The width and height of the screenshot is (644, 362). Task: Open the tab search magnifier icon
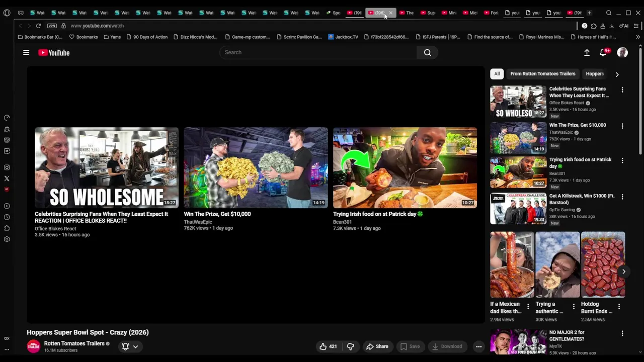pyautogui.click(x=608, y=13)
